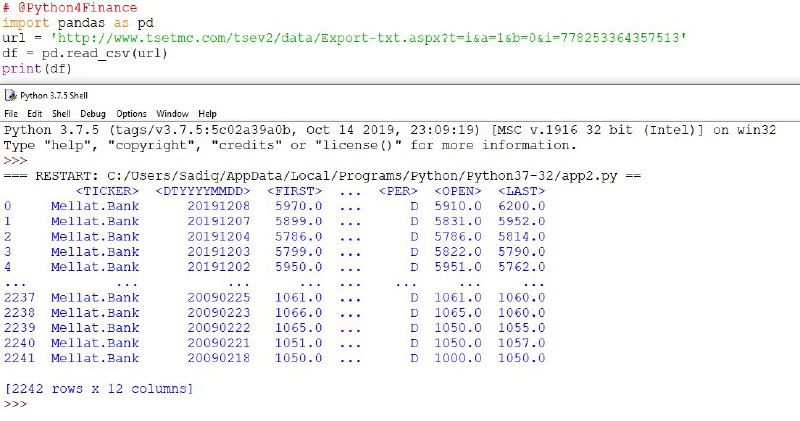Click Mellat.Bank ticker in row 0

[x=95, y=206]
